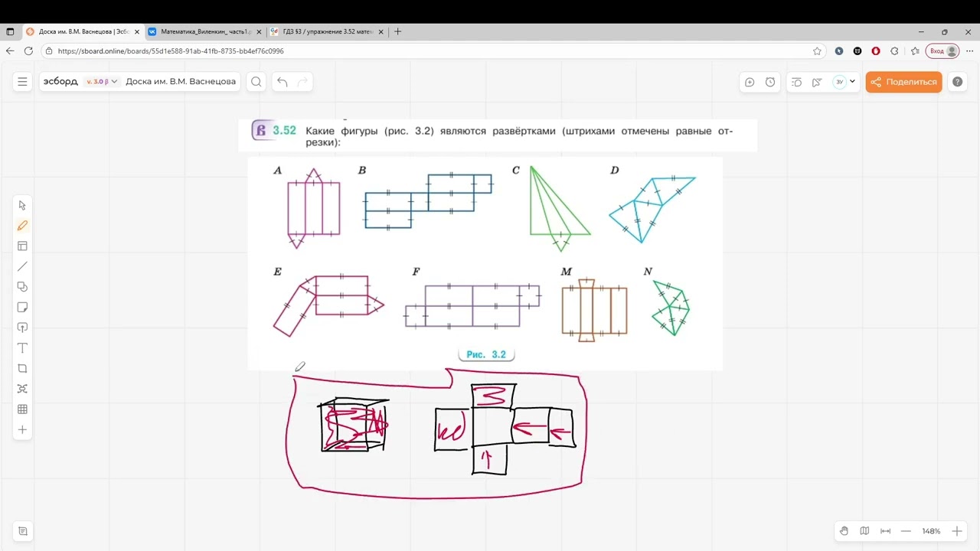Insert a table with the grid tool
The height and width of the screenshot is (551, 980).
(x=22, y=409)
